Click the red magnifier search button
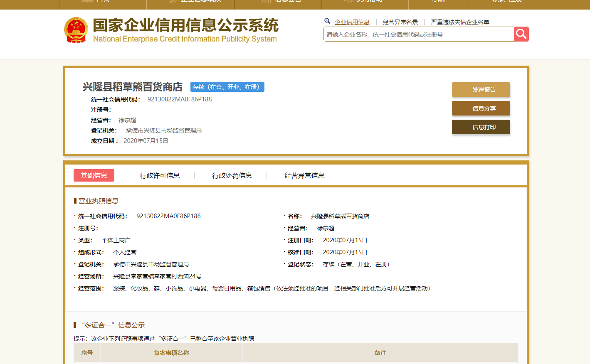The width and height of the screenshot is (590, 364). click(521, 34)
